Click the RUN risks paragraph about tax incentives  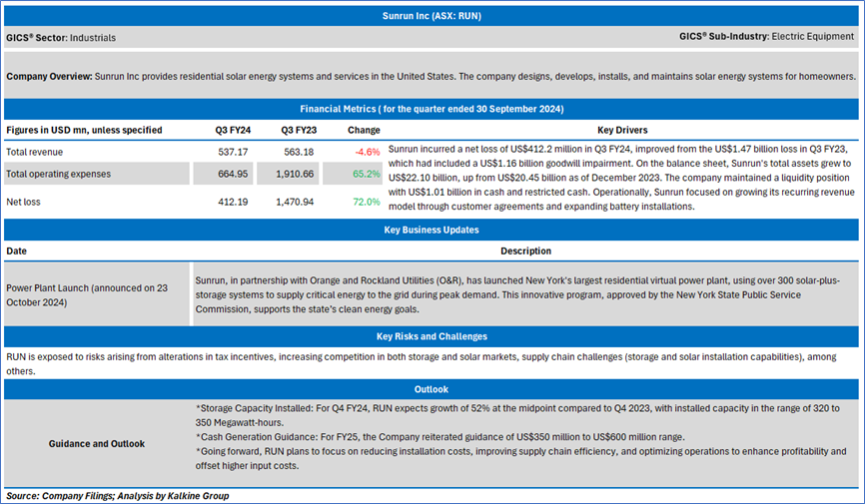[x=422, y=364]
